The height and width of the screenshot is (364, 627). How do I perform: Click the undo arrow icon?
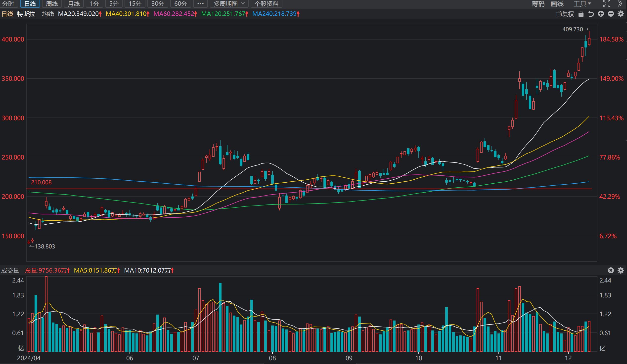click(591, 14)
